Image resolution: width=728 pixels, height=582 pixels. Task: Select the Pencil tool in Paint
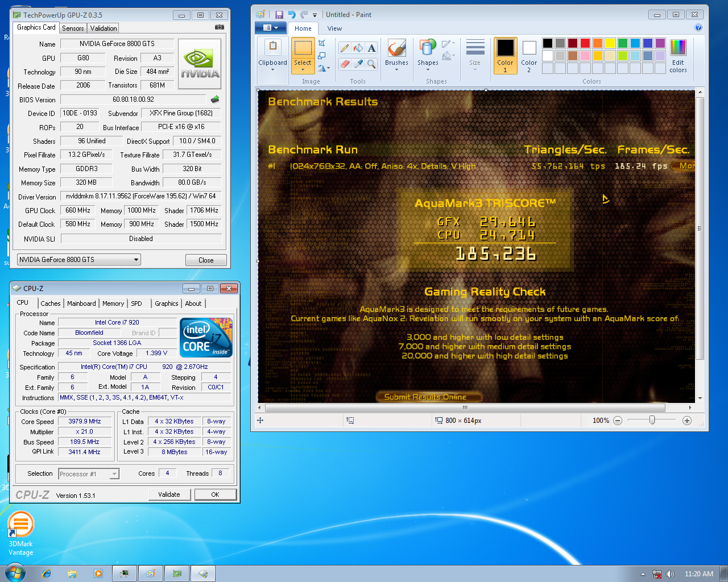pos(345,48)
